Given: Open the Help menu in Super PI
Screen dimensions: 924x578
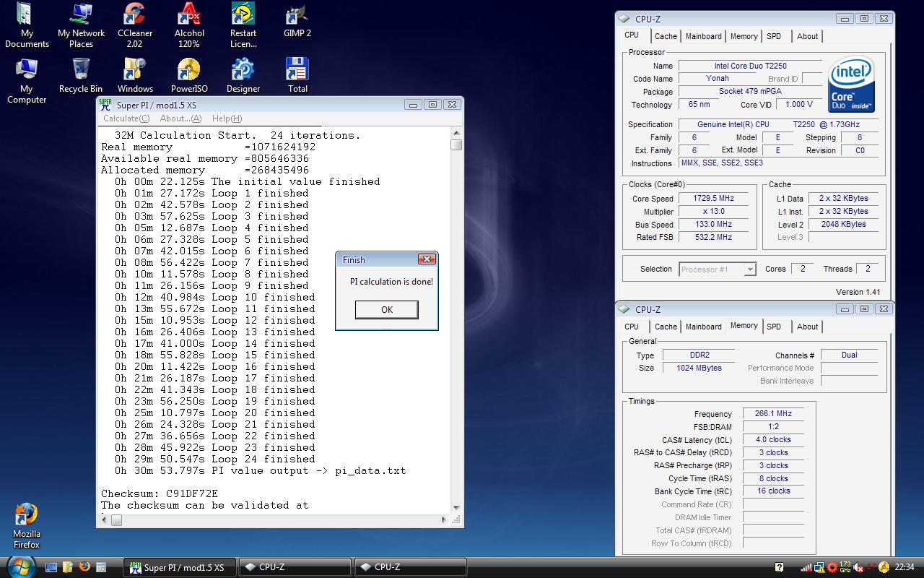Looking at the screenshot, I should tap(227, 118).
